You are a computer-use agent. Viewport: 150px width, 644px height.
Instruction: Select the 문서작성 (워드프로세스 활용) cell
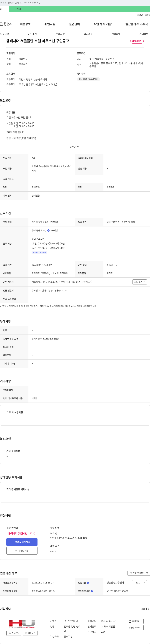coord(45,339)
